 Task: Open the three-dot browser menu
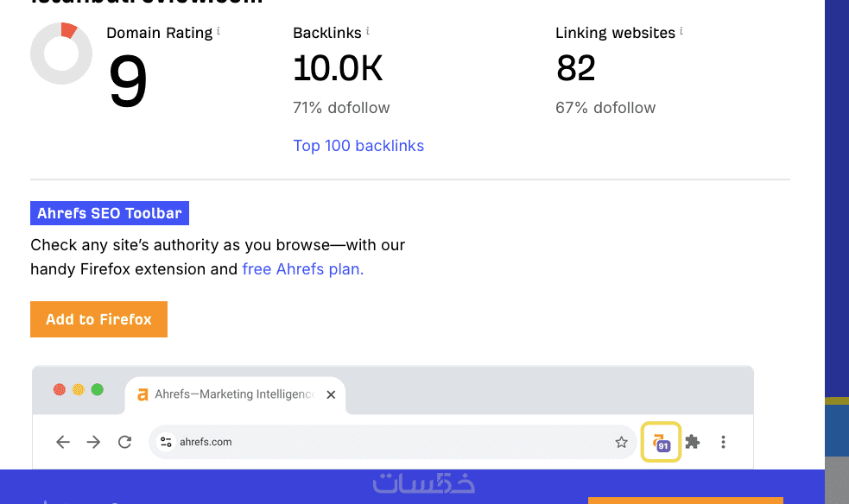coord(723,442)
